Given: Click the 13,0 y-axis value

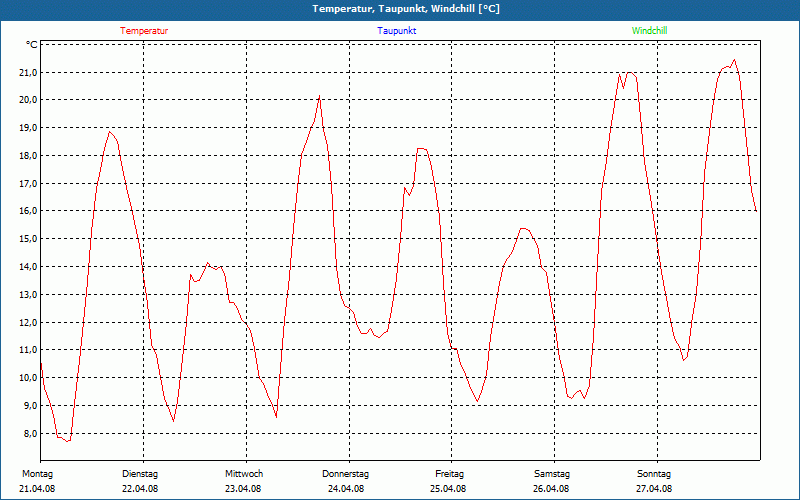Looking at the screenshot, I should click(29, 295).
